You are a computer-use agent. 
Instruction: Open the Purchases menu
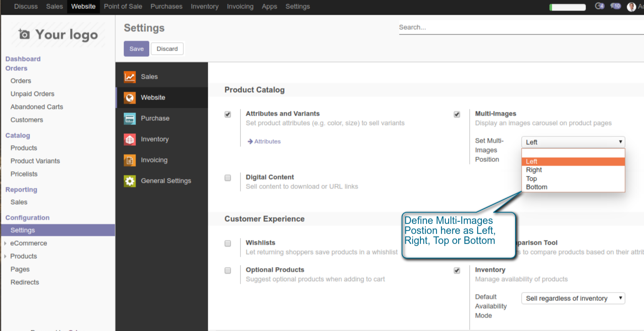tap(166, 6)
